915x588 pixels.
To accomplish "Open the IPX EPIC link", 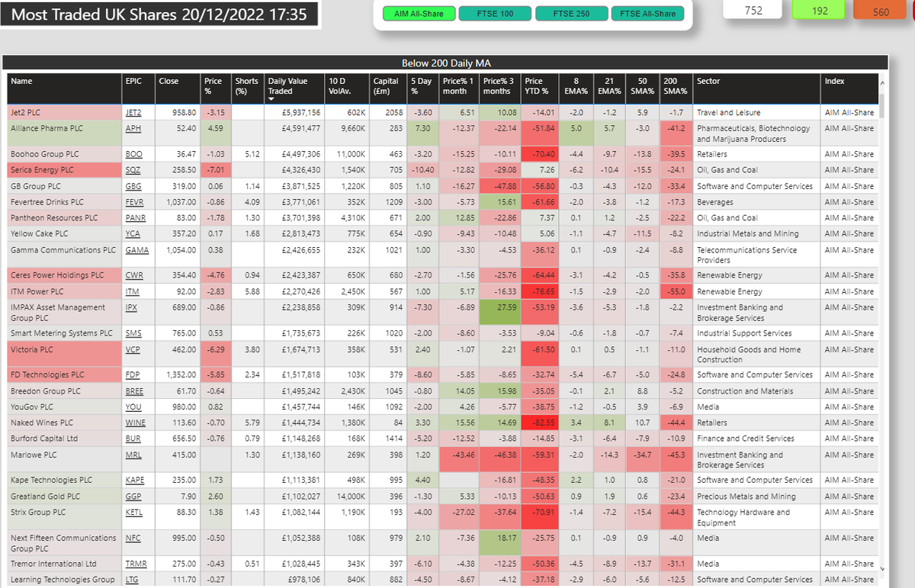I will (131, 307).
